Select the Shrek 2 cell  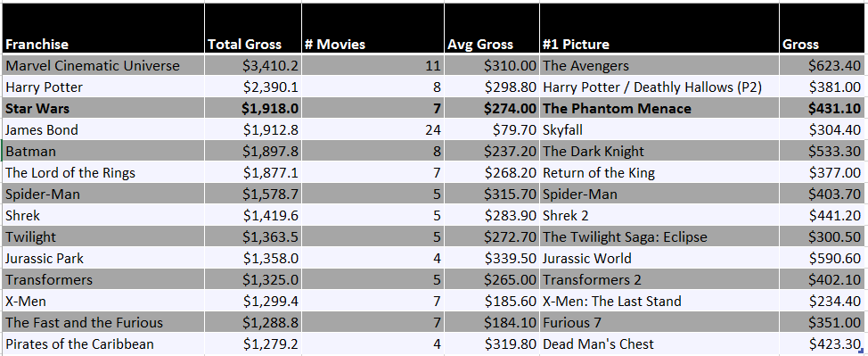click(659, 215)
